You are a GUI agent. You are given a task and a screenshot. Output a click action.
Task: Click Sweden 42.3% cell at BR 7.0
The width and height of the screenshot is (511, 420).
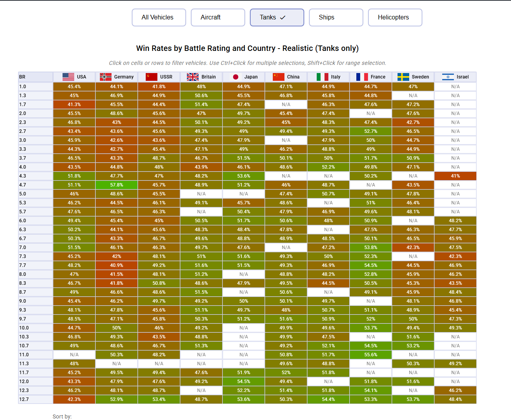413,247
